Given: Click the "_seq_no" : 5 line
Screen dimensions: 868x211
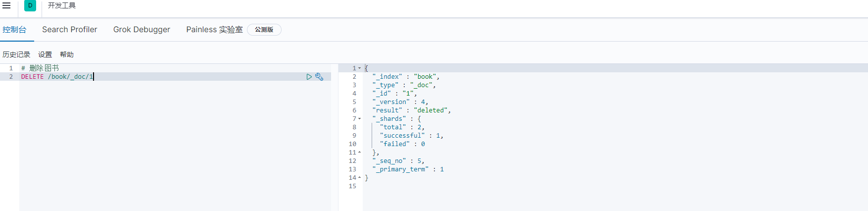Looking at the screenshot, I should click(398, 161).
